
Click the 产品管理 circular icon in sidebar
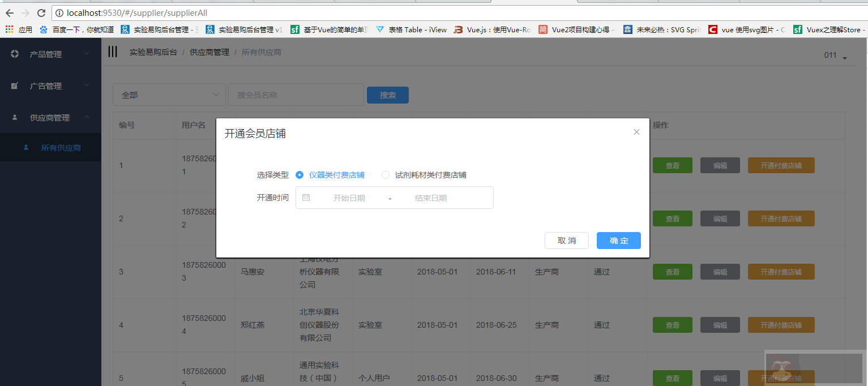point(14,54)
